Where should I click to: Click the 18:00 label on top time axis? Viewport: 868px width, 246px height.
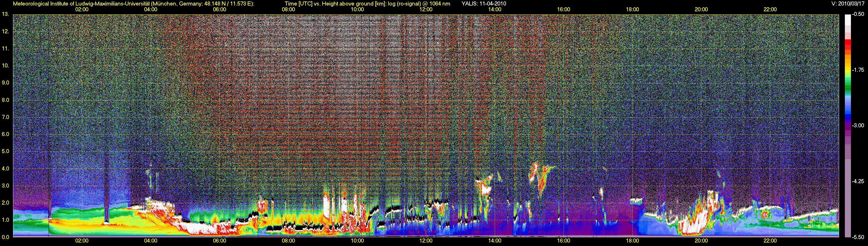pyautogui.click(x=632, y=10)
